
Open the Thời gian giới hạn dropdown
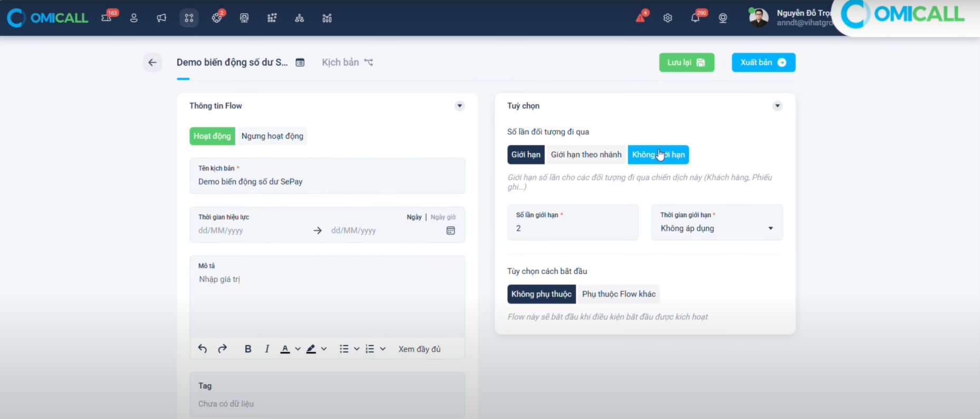tap(717, 222)
